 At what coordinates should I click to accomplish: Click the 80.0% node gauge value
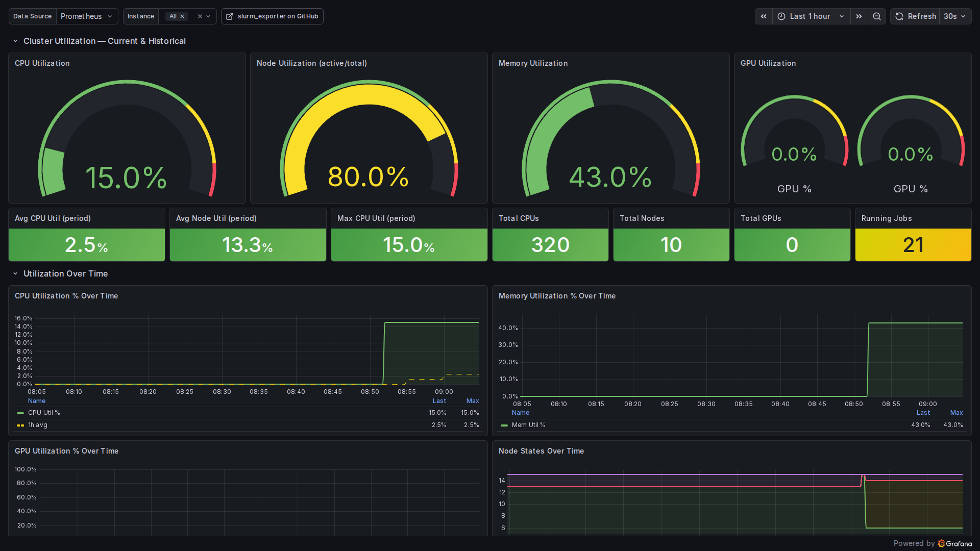tap(368, 177)
